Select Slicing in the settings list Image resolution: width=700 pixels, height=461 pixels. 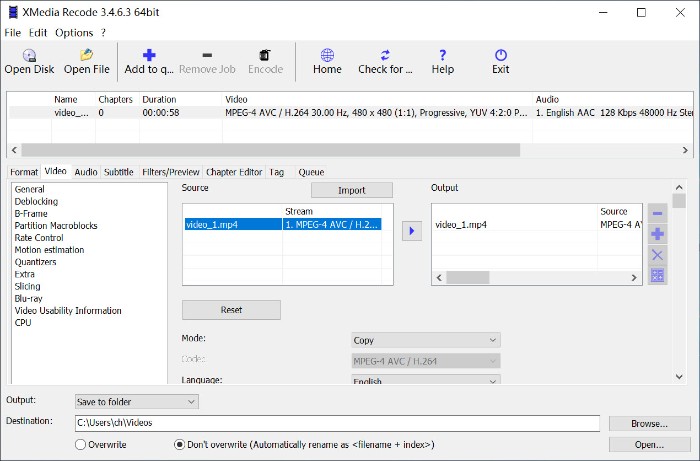[x=27, y=286]
